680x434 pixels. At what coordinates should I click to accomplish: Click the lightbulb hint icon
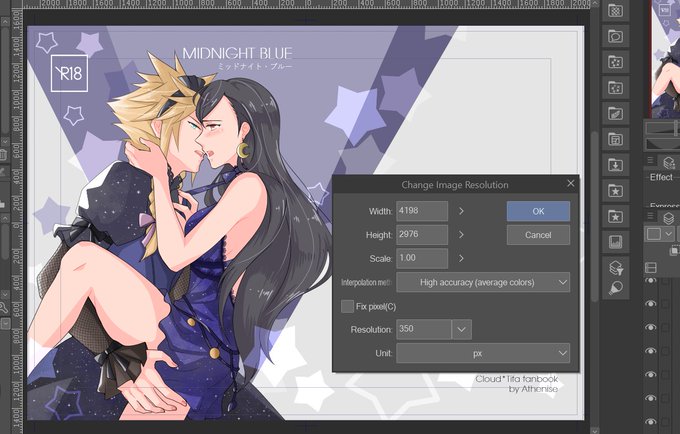coord(615,288)
